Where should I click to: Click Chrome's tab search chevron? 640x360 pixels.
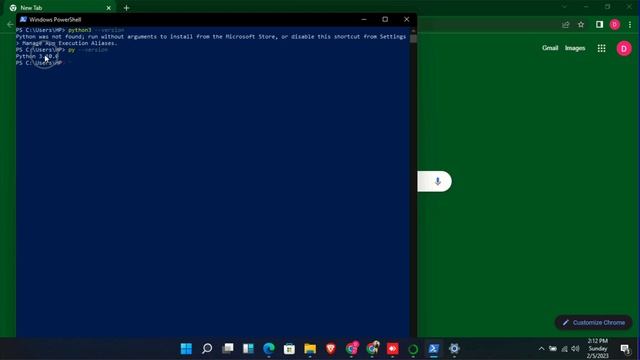point(564,7)
